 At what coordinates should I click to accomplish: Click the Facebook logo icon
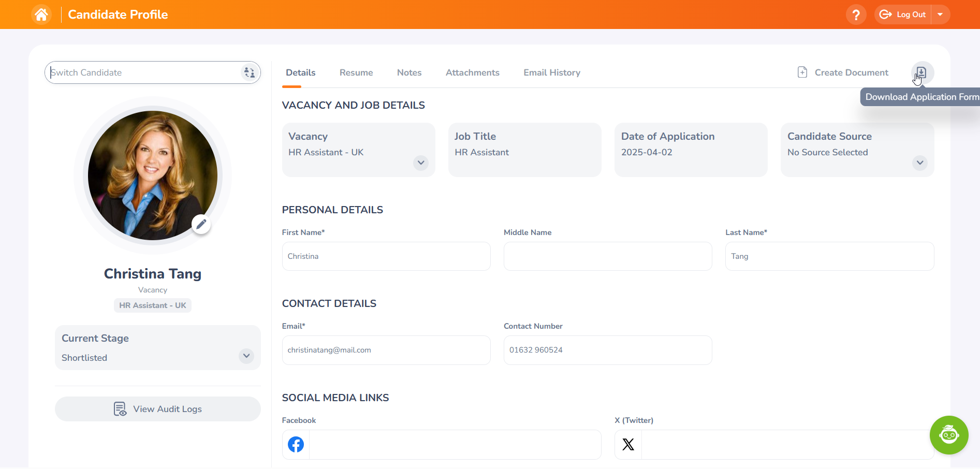tap(296, 444)
